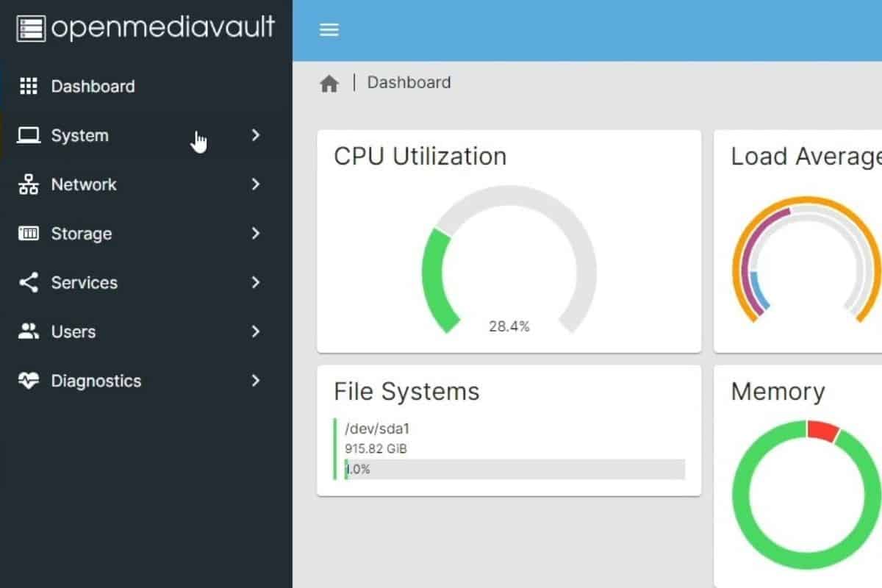This screenshot has width=882, height=588.
Task: Select Dashboard in the navigation menu
Action: click(93, 86)
